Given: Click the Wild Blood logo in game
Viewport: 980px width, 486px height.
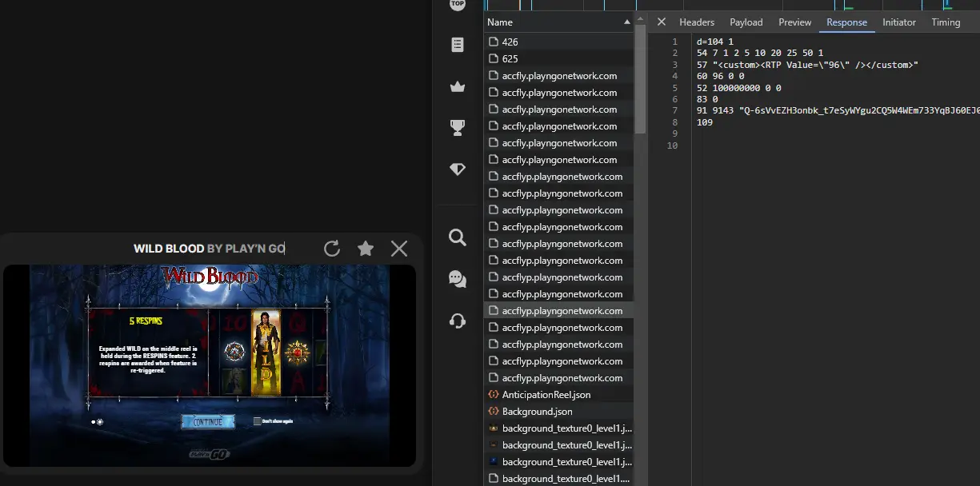Looking at the screenshot, I should click(x=210, y=277).
